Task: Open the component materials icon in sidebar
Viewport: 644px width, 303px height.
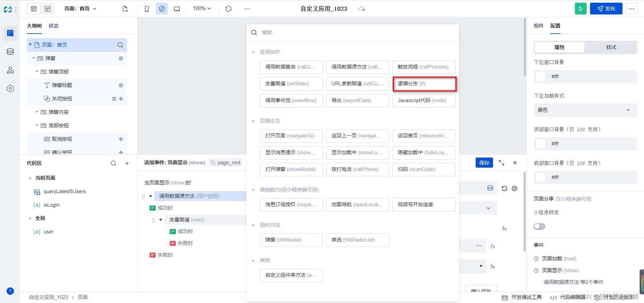Action: pyautogui.click(x=10, y=70)
